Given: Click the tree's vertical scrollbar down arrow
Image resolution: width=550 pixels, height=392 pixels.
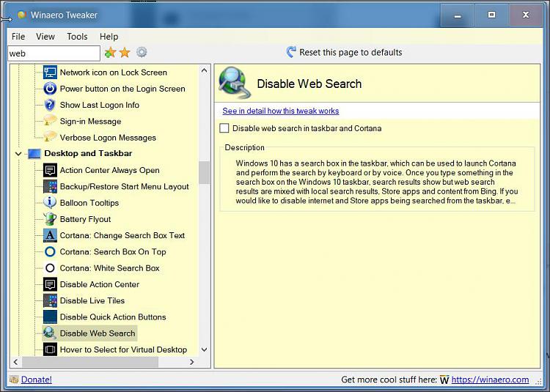Looking at the screenshot, I should (204, 350).
